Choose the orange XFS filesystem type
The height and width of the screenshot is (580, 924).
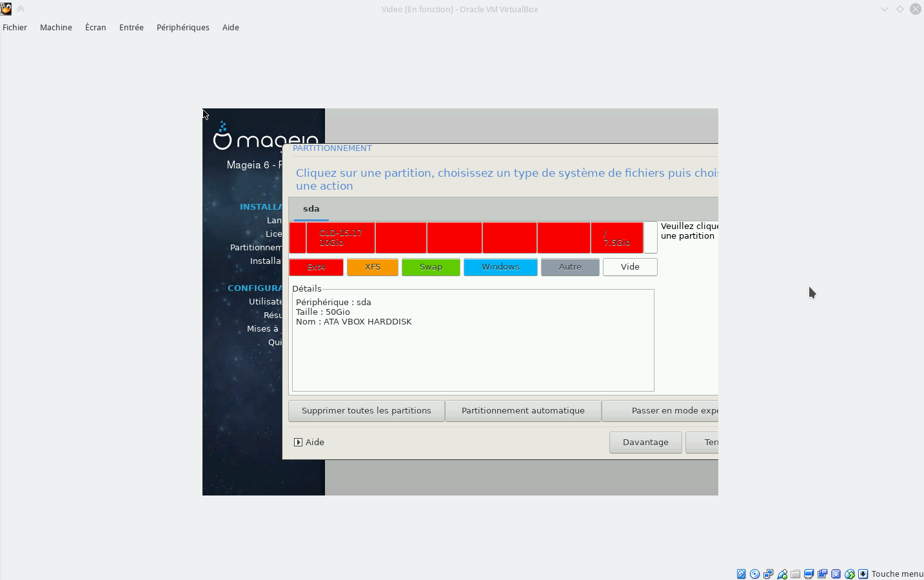click(x=373, y=267)
